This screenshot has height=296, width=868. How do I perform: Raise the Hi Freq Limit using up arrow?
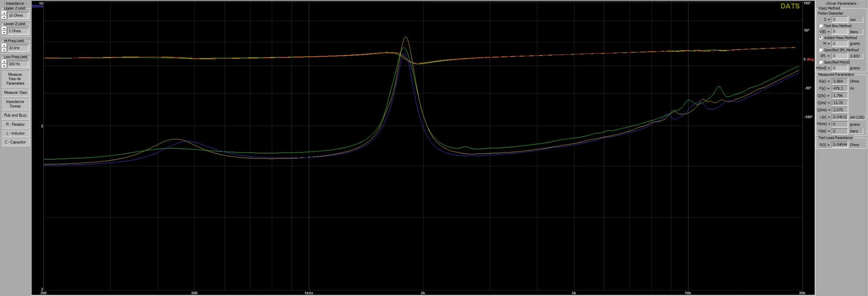point(4,46)
